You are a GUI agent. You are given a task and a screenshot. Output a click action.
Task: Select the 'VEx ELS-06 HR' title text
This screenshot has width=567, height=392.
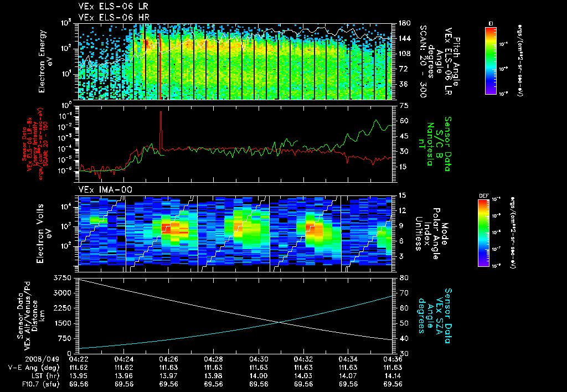click(x=114, y=17)
